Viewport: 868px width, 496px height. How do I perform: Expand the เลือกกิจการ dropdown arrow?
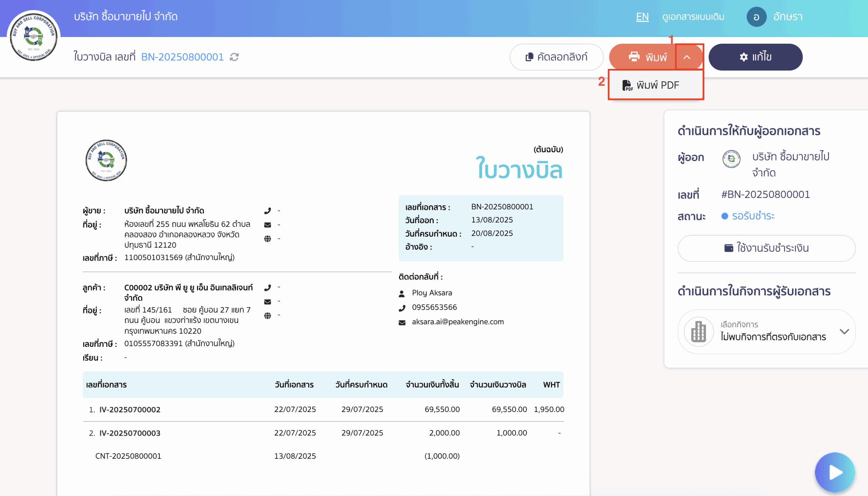[x=844, y=332]
